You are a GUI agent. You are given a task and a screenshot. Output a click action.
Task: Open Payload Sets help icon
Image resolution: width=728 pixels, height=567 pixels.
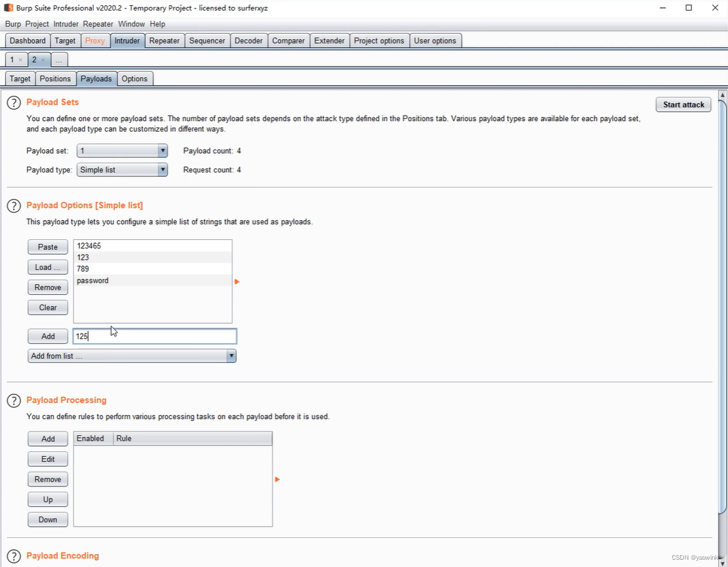[x=14, y=102]
